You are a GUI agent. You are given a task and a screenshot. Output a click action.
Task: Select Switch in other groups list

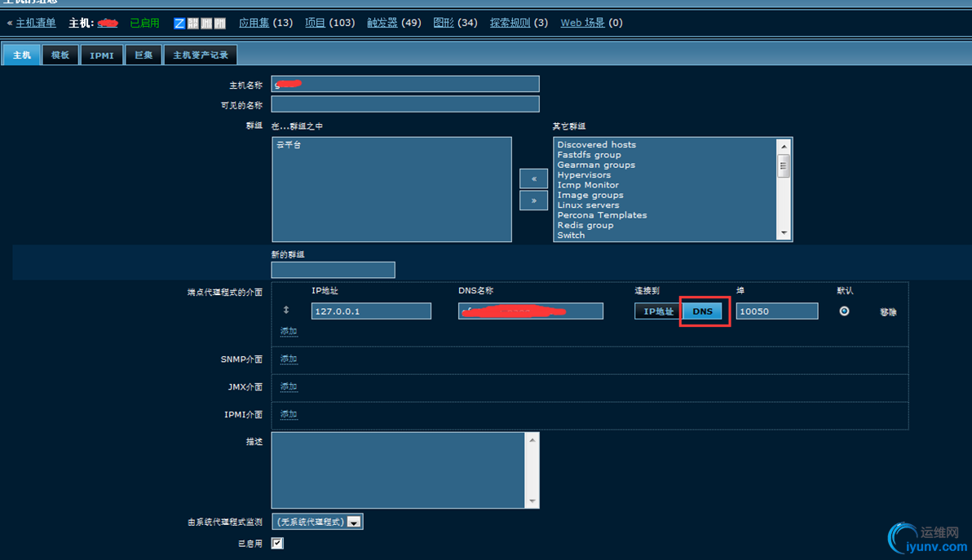(x=571, y=235)
